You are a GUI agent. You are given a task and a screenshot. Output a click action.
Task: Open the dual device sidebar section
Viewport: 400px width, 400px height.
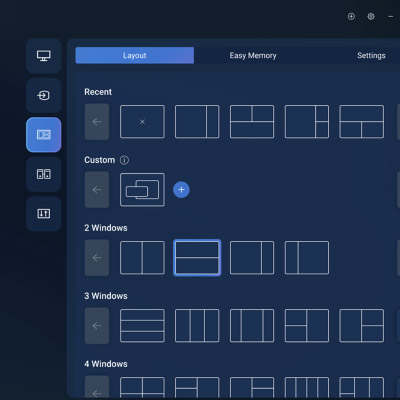(x=44, y=174)
